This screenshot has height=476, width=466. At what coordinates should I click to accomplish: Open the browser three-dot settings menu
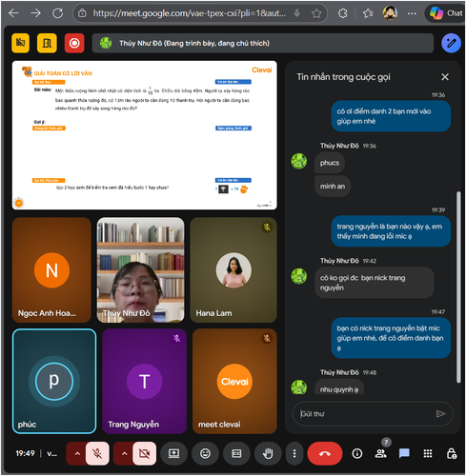tap(412, 13)
